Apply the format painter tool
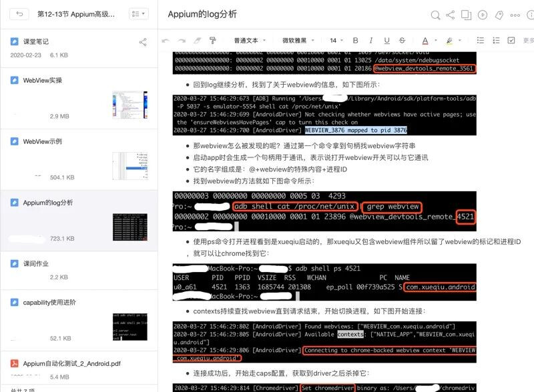 coord(213,41)
